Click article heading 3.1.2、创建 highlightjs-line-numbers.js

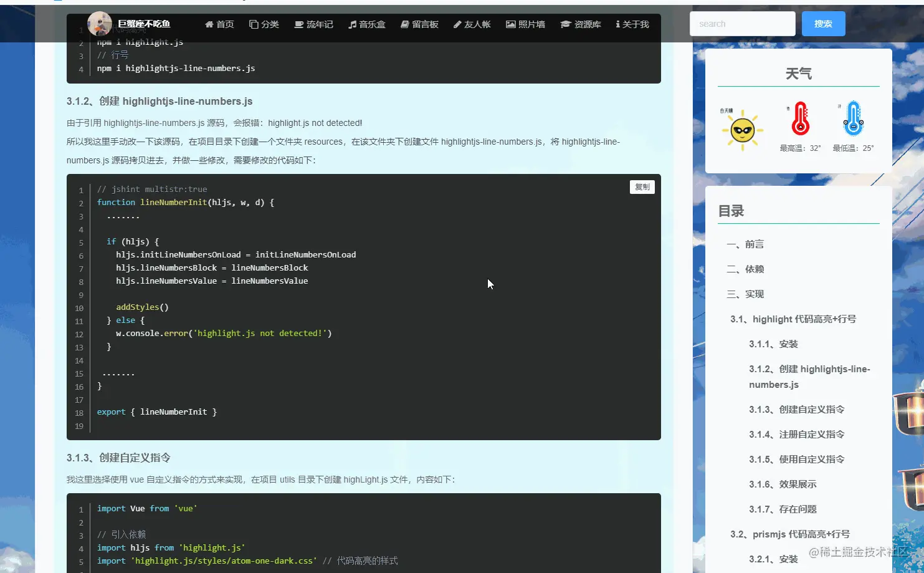point(160,101)
